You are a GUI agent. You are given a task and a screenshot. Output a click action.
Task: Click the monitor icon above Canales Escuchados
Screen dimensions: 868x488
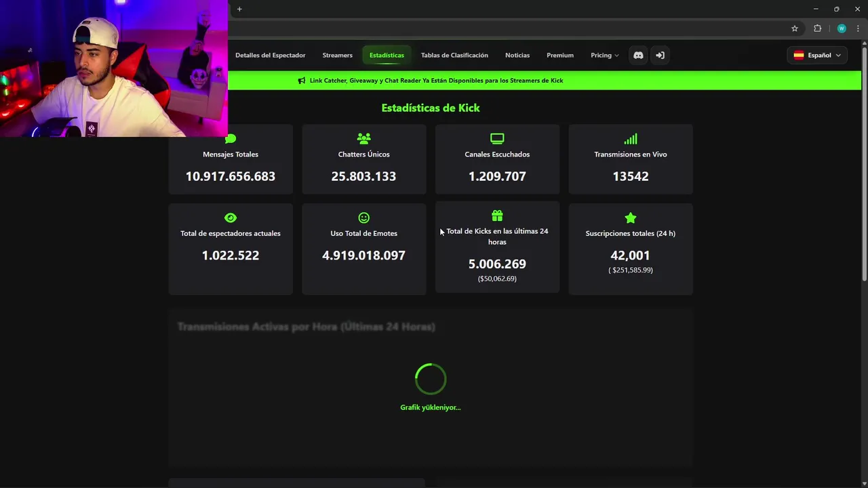(497, 139)
